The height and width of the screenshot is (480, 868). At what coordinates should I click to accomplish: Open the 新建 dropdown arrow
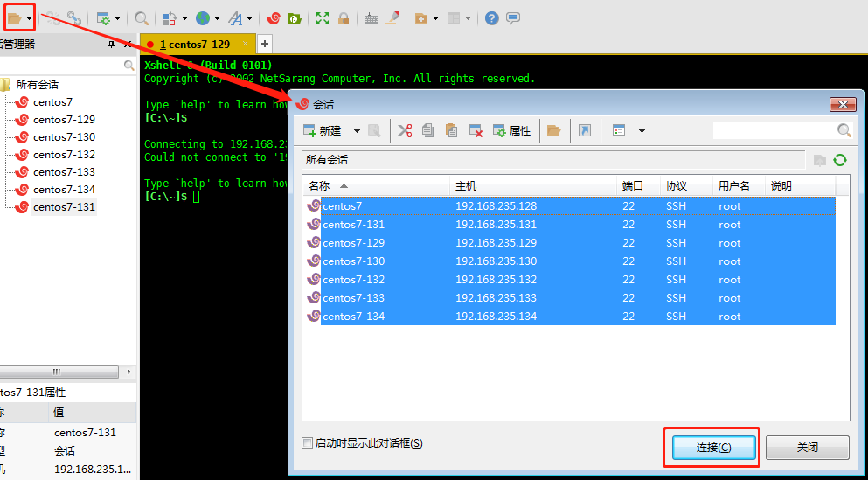click(357, 131)
